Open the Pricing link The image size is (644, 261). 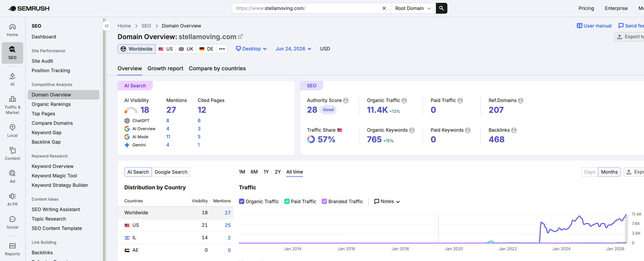[586, 8]
